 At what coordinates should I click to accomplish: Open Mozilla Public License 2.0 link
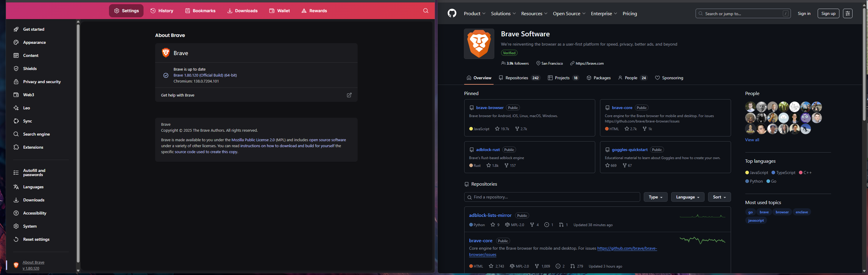pyautogui.click(x=253, y=140)
